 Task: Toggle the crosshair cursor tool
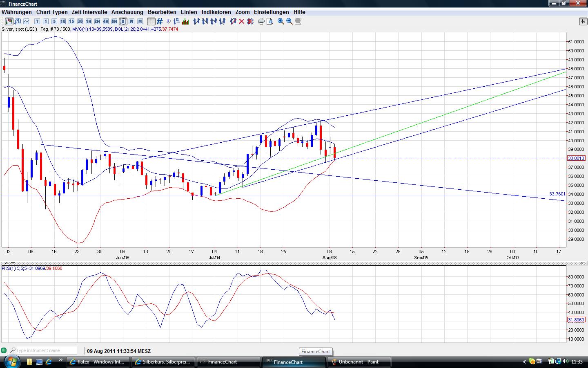[x=151, y=21]
